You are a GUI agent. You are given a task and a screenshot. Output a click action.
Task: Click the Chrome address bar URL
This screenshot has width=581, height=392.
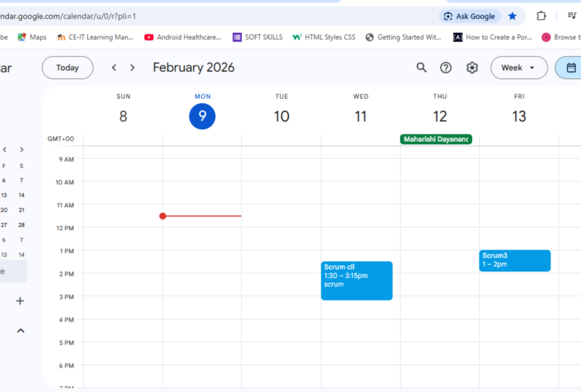click(68, 16)
